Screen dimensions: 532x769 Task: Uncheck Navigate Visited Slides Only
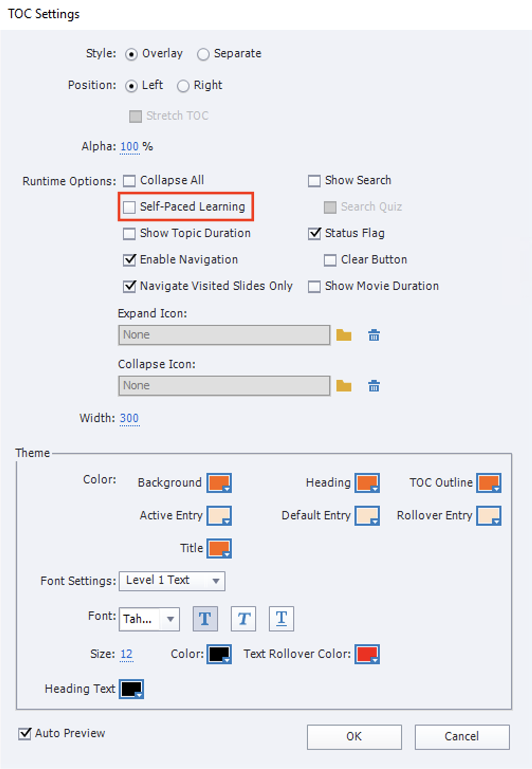(x=129, y=286)
